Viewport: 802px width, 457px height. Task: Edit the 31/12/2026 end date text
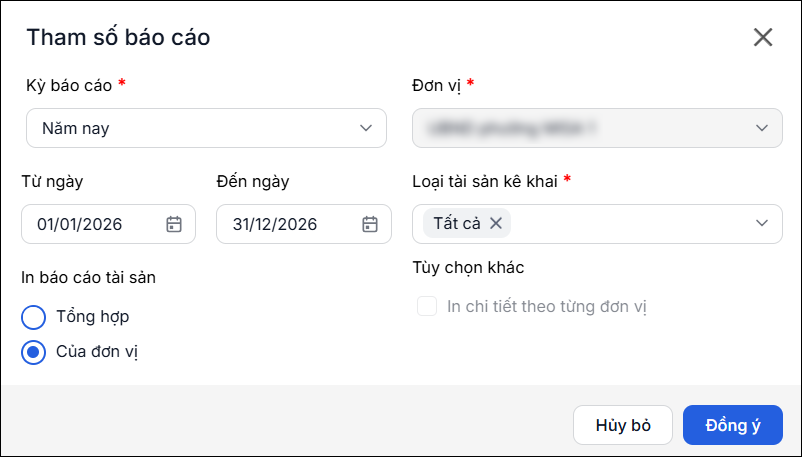[x=275, y=224]
